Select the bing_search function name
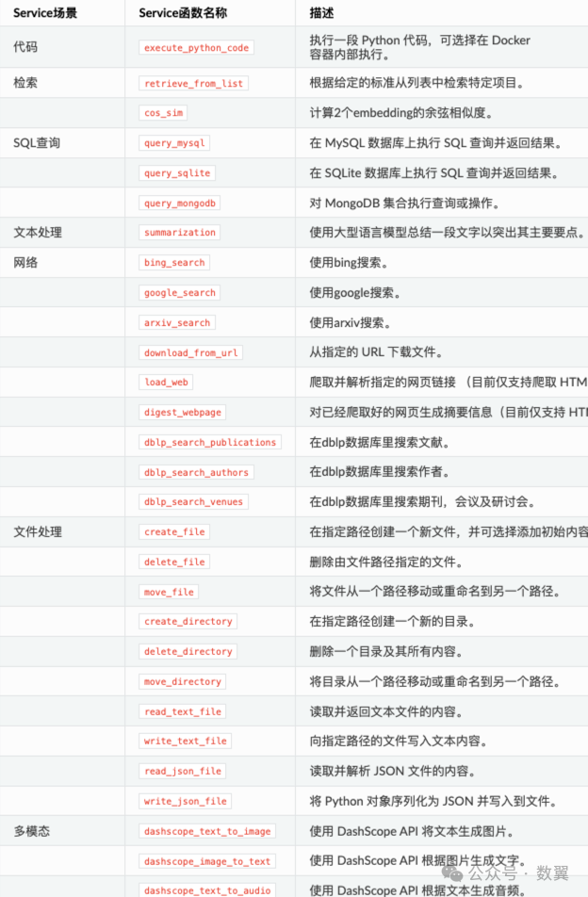588x897 pixels. 174,263
